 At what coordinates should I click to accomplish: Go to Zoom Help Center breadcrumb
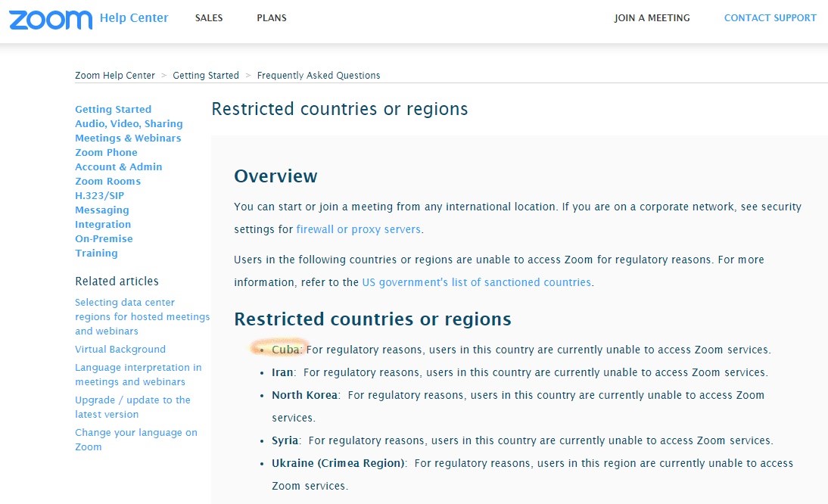114,76
